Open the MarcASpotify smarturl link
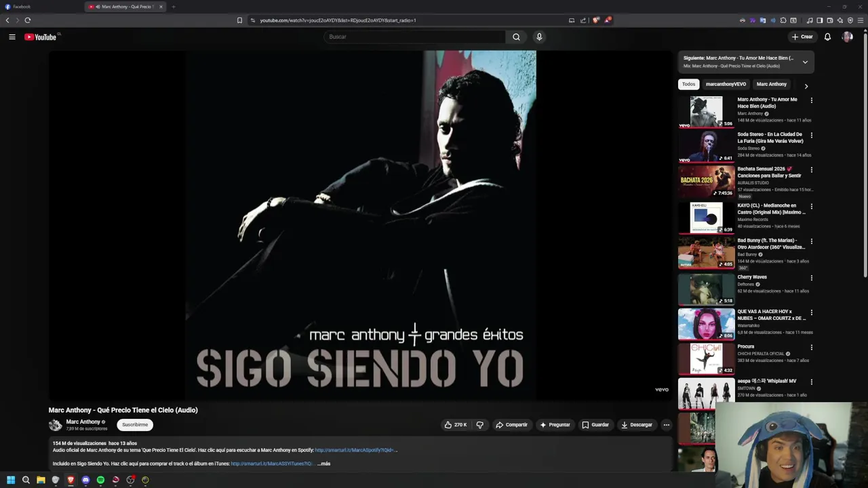This screenshot has width=868, height=488. (355, 450)
